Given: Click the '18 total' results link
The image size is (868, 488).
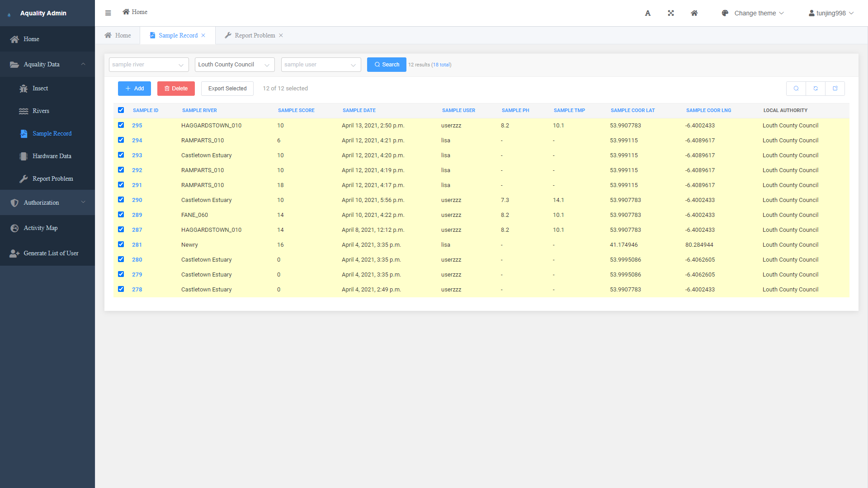Looking at the screenshot, I should click(441, 65).
